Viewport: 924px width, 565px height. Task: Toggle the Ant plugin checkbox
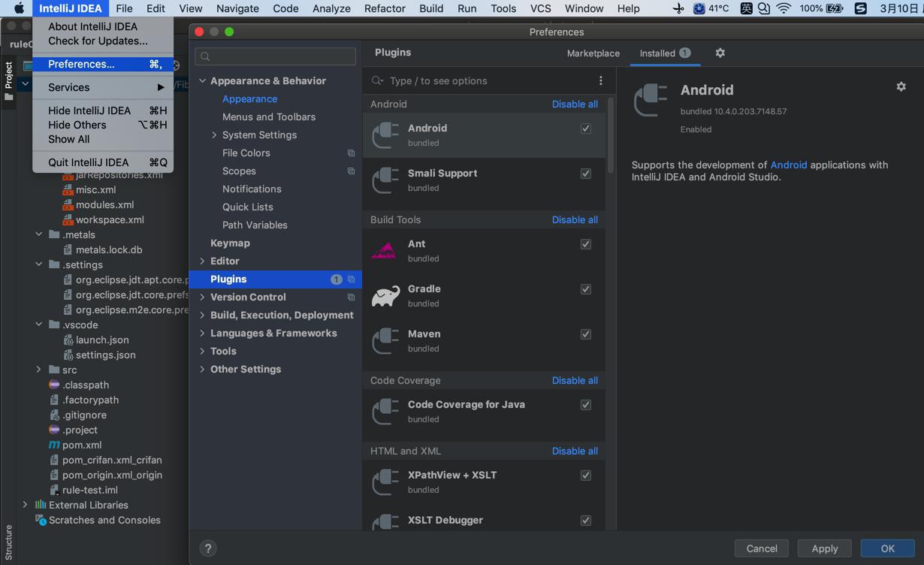586,244
